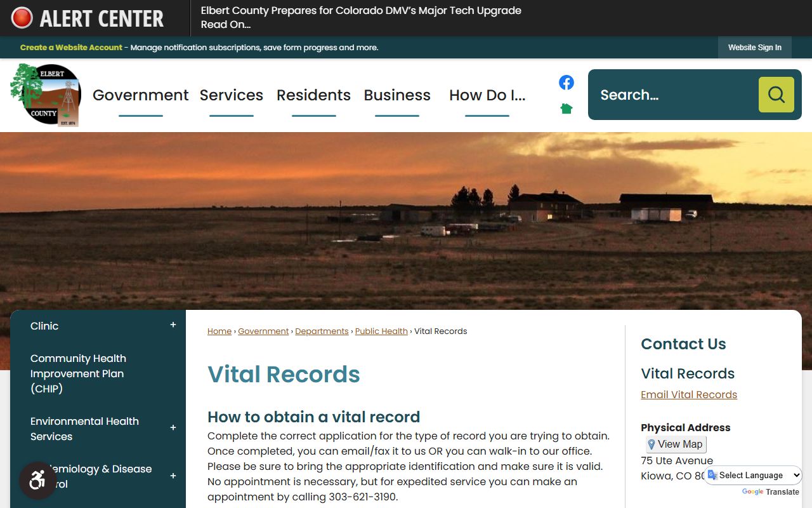Go to Government breadcrumb link
812x508 pixels.
click(263, 331)
